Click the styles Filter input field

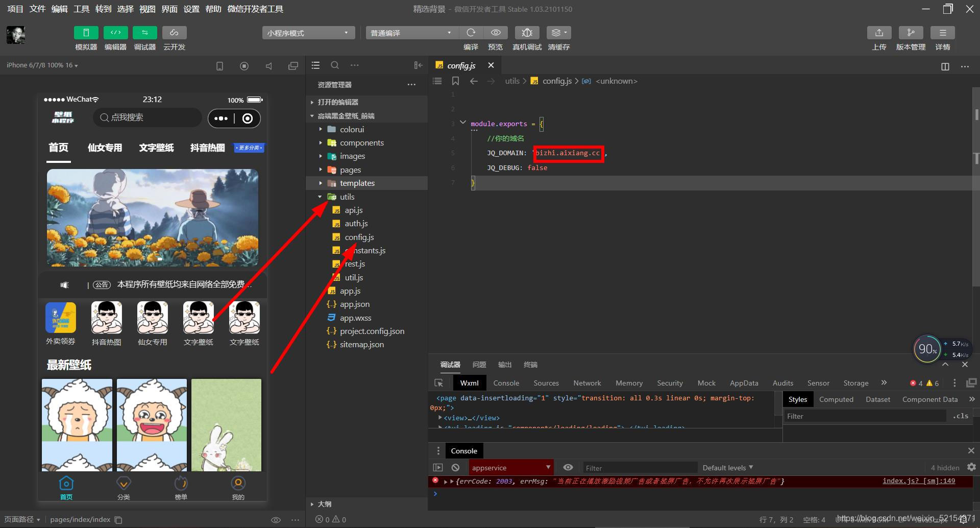[865, 416]
